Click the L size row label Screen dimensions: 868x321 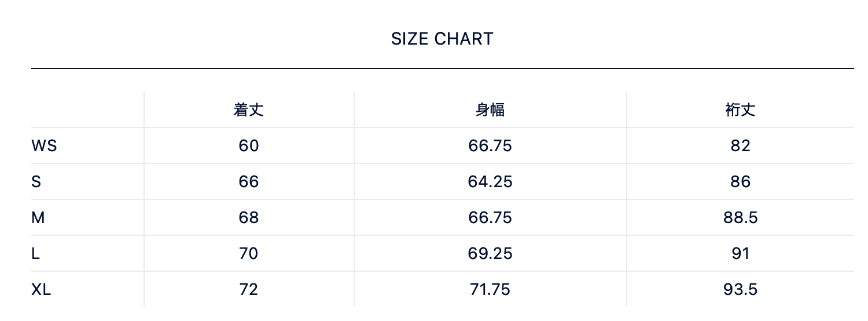35,254
